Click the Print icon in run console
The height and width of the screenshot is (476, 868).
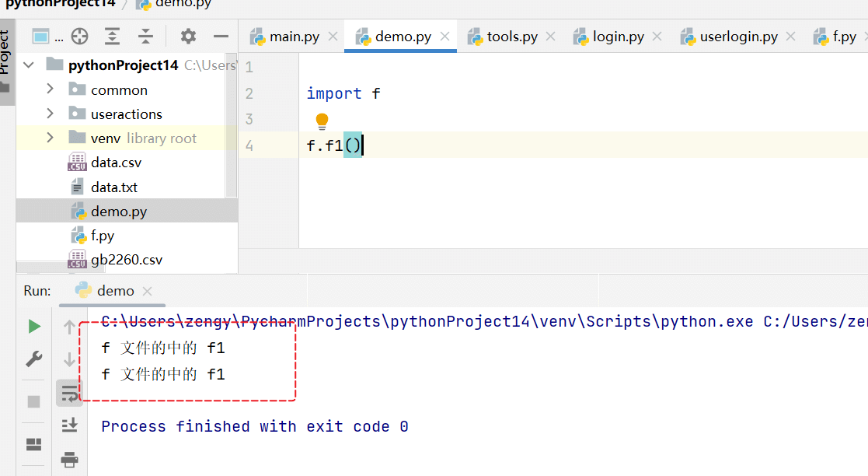pos(70,460)
